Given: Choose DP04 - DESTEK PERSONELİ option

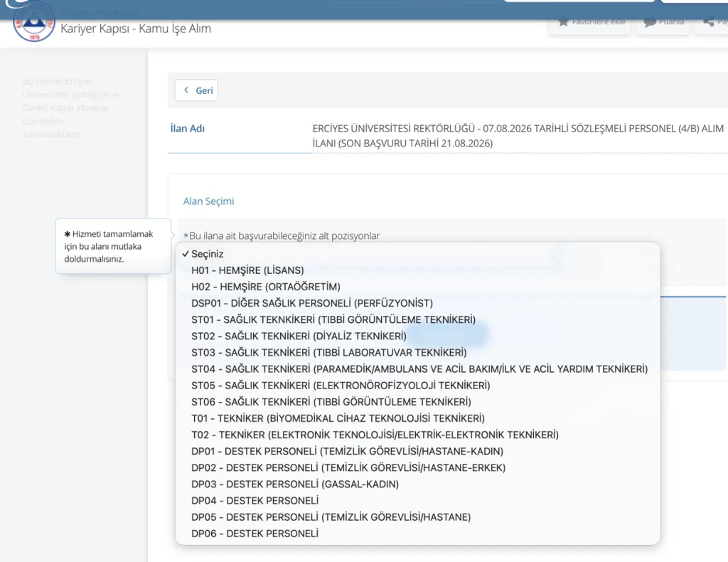Looking at the screenshot, I should 417,501.
